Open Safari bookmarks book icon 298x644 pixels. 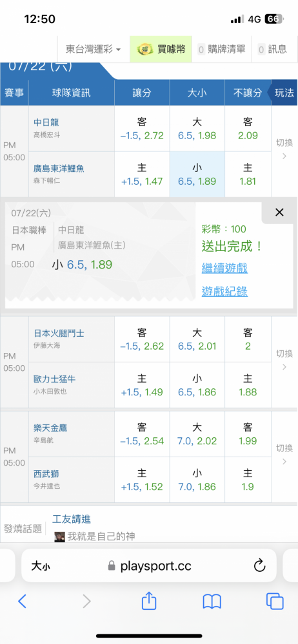[x=212, y=601]
